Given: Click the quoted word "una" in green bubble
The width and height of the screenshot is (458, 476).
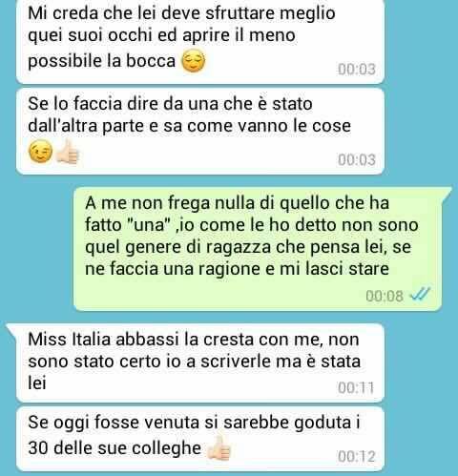Looking at the screenshot, I should (x=147, y=225).
